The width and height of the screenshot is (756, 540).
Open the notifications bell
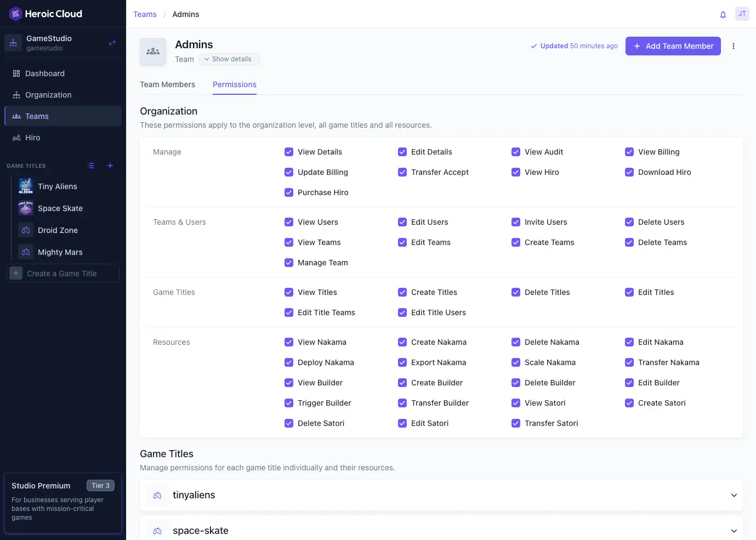(x=723, y=14)
